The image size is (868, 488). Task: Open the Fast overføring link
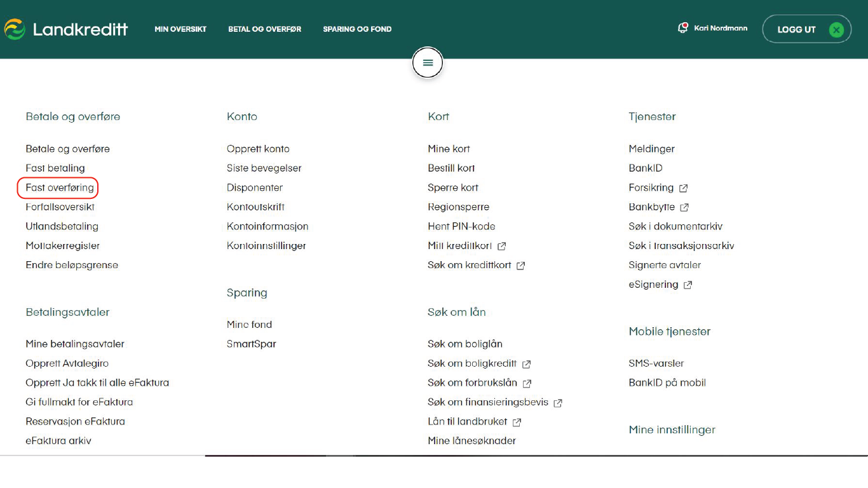click(x=60, y=187)
